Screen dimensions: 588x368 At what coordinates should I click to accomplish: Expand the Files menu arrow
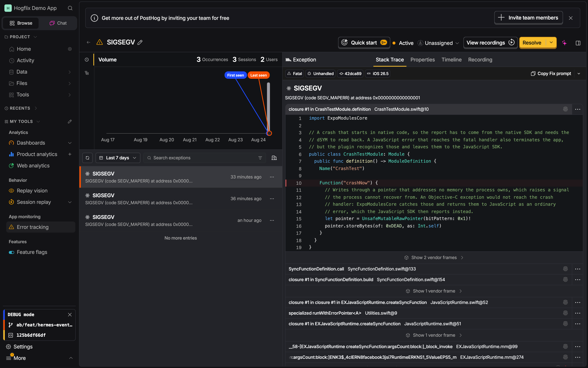pos(69,83)
